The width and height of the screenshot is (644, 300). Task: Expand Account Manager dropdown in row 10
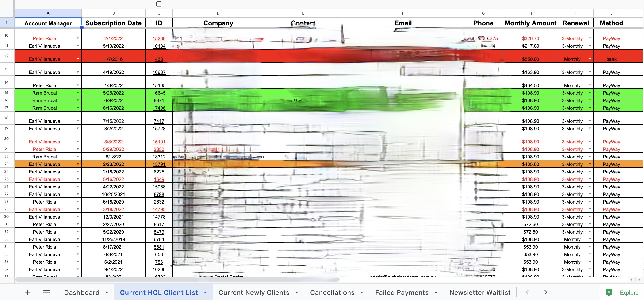tap(78, 38)
